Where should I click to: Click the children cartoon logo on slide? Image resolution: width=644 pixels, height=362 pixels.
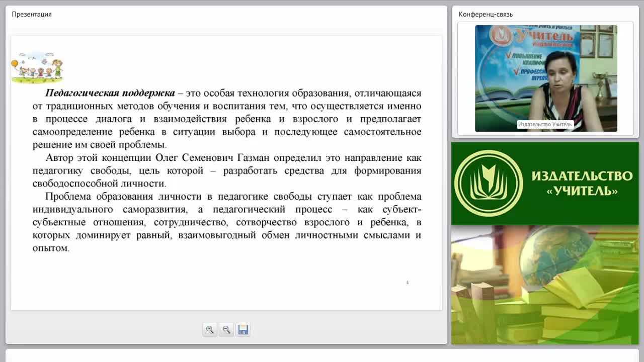pyautogui.click(x=37, y=67)
